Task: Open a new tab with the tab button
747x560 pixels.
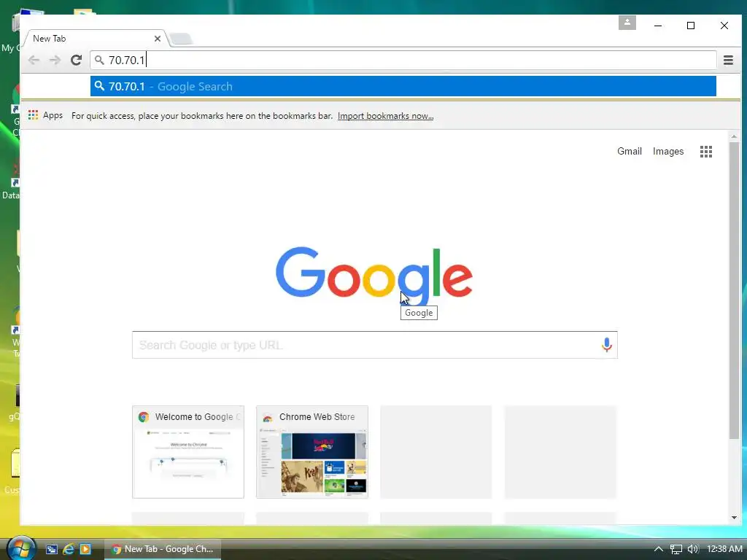Action: click(182, 39)
